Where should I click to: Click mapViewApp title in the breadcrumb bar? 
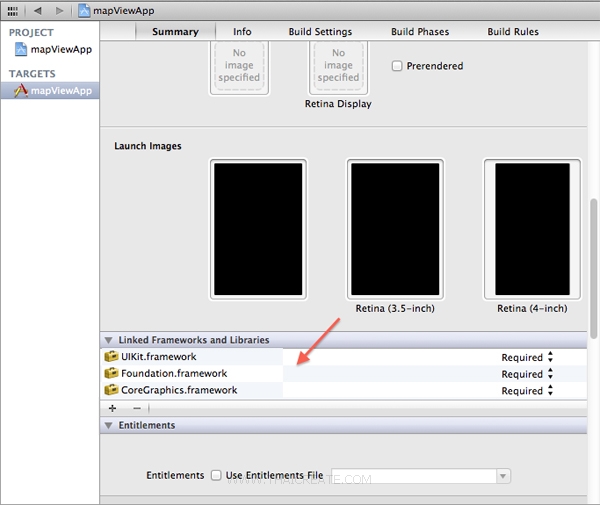tap(124, 11)
